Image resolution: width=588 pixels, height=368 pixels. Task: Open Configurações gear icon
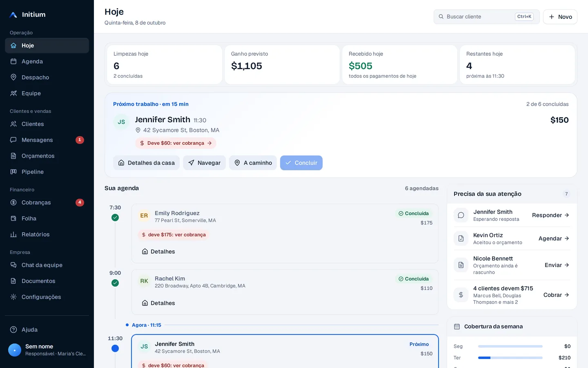click(13, 297)
